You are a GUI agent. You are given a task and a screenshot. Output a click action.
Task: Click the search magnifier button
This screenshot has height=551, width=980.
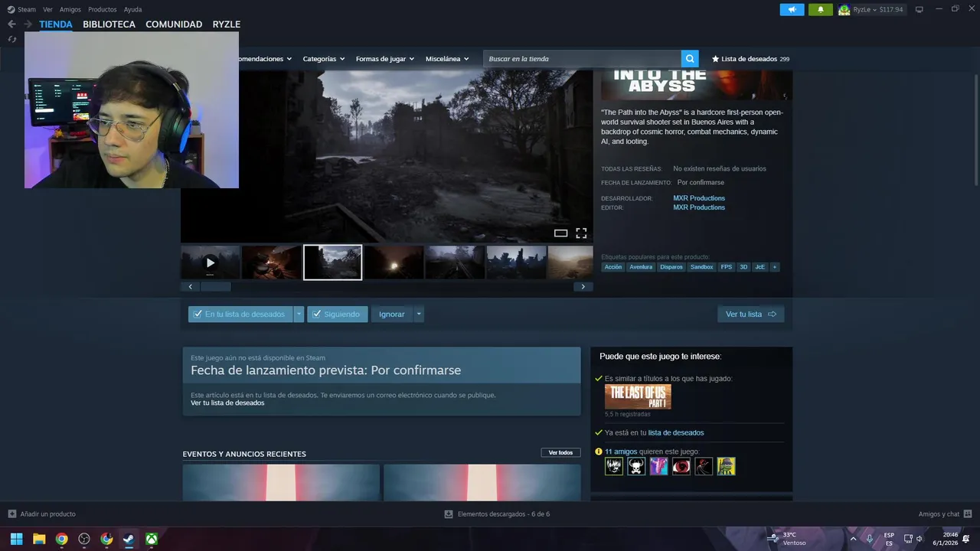point(690,59)
